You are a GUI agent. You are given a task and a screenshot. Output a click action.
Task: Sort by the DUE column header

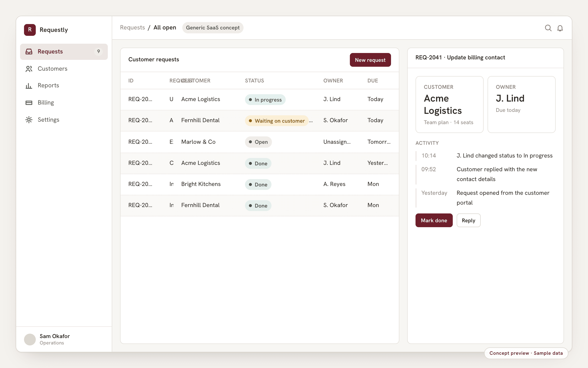373,81
